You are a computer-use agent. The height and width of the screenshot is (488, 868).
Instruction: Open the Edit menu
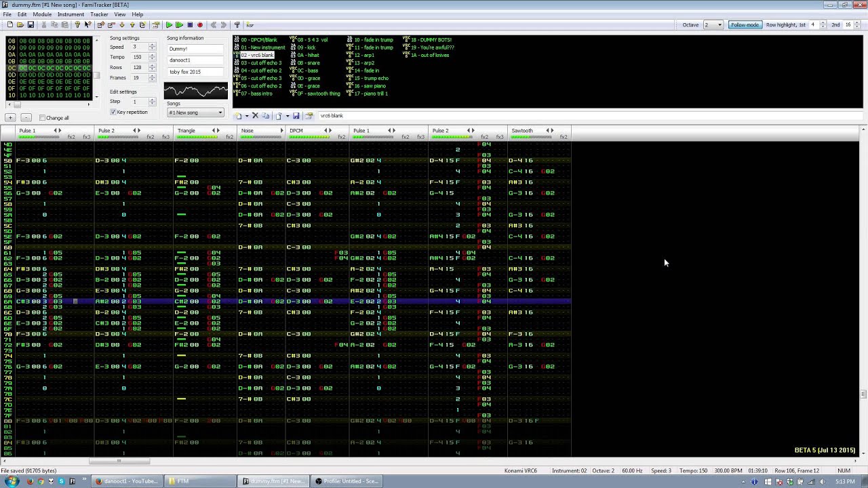coord(22,14)
